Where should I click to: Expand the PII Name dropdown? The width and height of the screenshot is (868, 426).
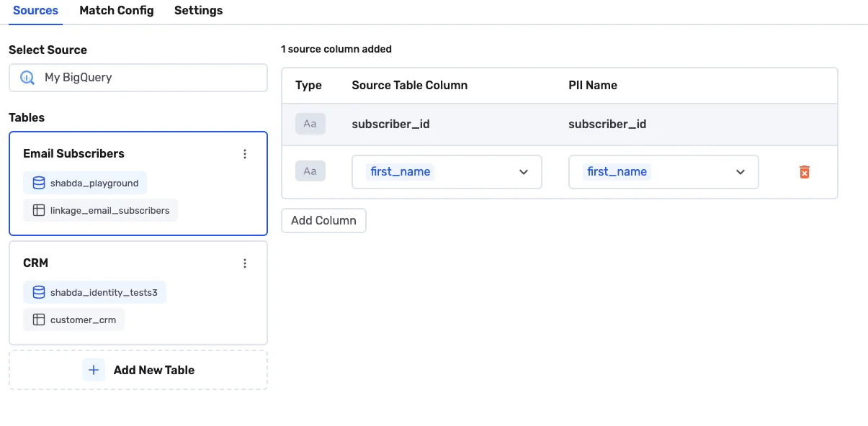point(740,172)
